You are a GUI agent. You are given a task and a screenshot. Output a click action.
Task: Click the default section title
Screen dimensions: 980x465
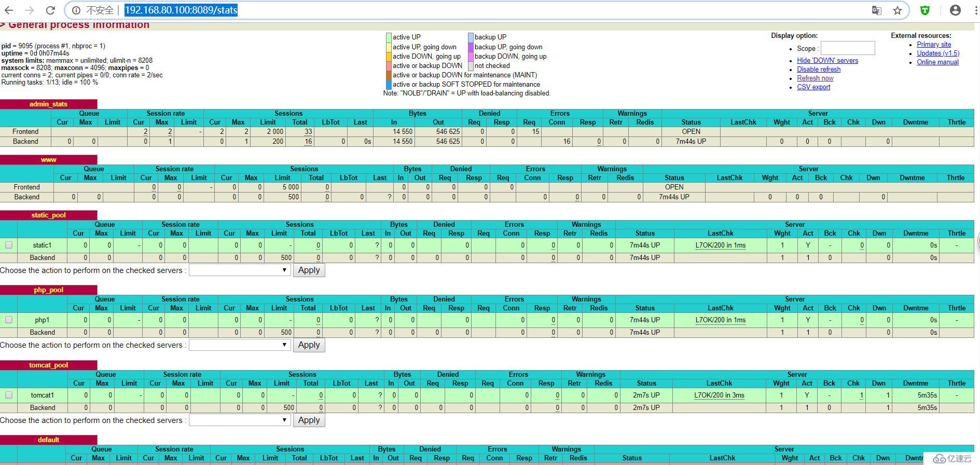point(48,440)
